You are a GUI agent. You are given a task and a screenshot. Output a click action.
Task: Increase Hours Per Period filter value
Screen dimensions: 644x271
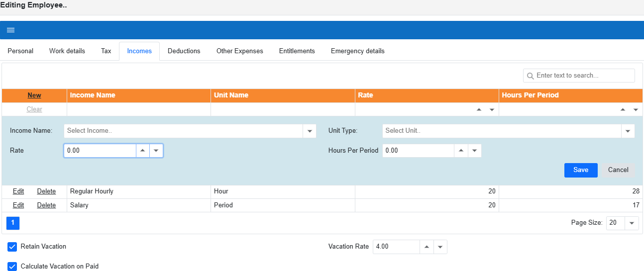(623, 109)
